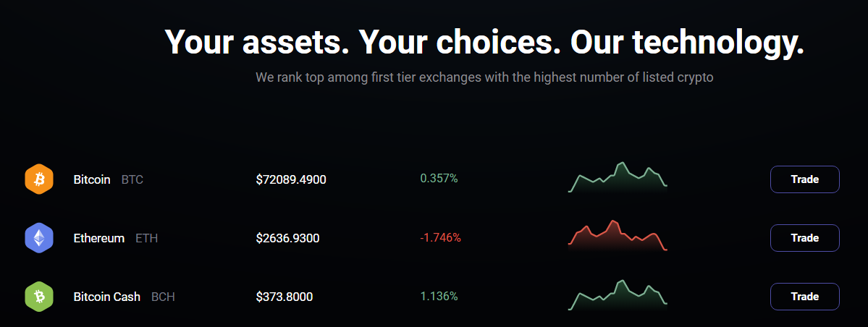The image size is (868, 327).
Task: Select the Bitcoin Cash asset name
Action: (107, 297)
